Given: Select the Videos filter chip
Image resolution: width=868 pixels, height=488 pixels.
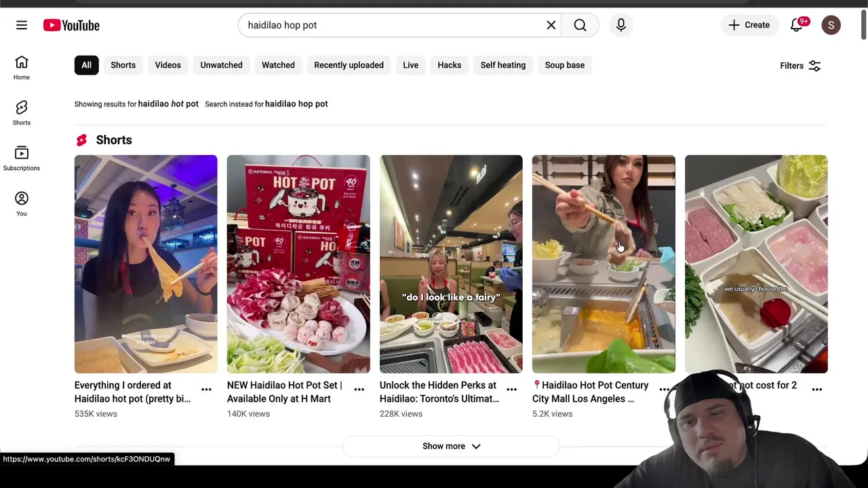Looking at the screenshot, I should (167, 65).
